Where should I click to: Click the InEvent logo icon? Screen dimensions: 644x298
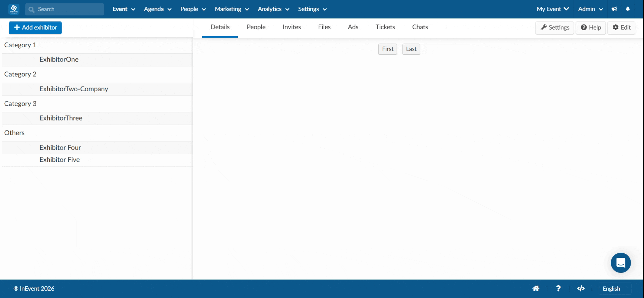point(14,9)
